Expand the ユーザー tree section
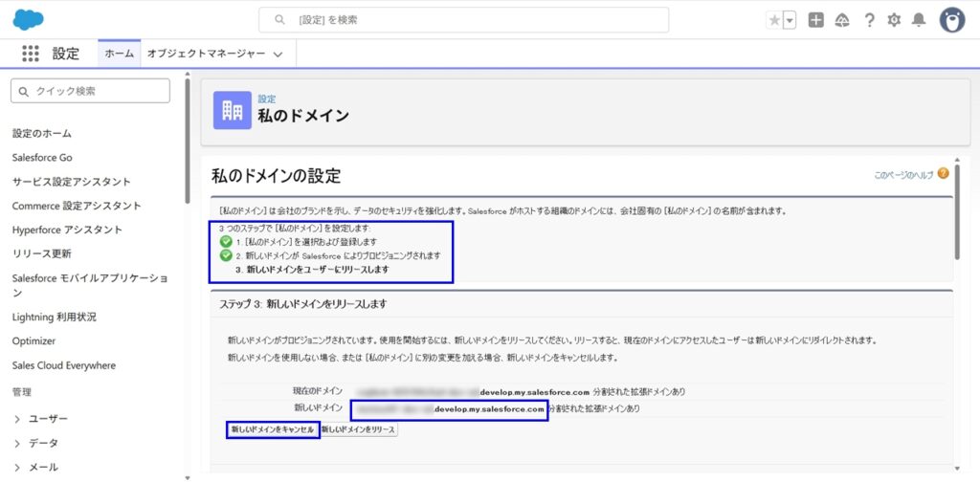The height and width of the screenshot is (482, 980). 18,419
